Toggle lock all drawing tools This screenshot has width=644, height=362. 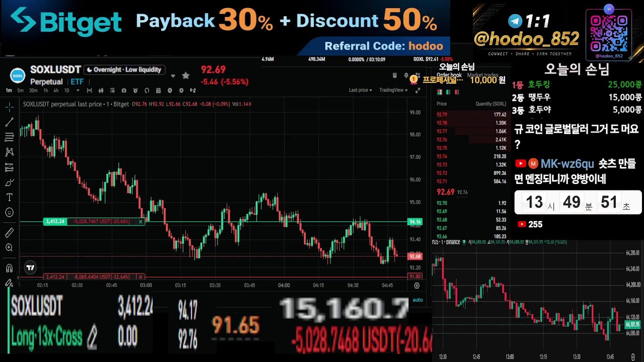coord(9,283)
